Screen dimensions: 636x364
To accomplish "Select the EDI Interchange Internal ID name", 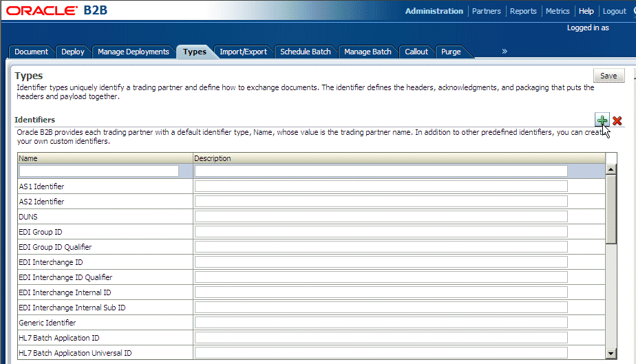I will 65,292.
